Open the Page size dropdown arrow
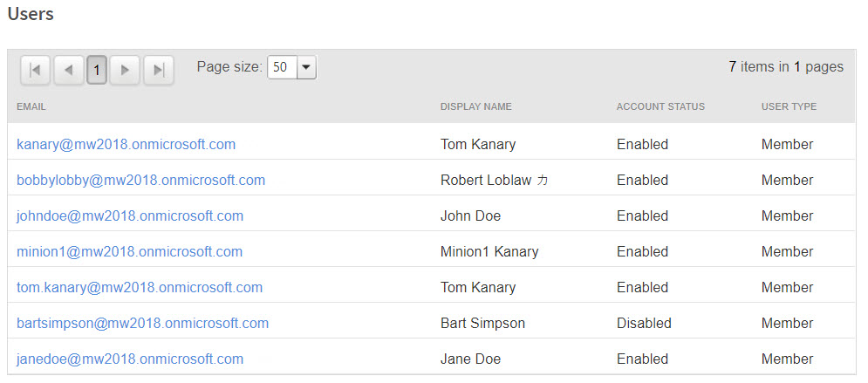This screenshot has width=868, height=383. 306,67
